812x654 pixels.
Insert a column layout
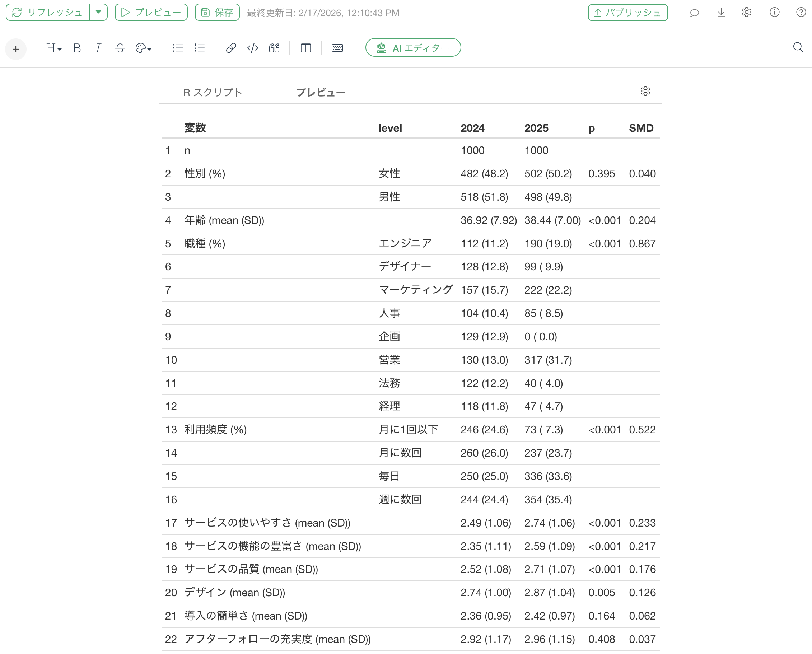(x=305, y=48)
